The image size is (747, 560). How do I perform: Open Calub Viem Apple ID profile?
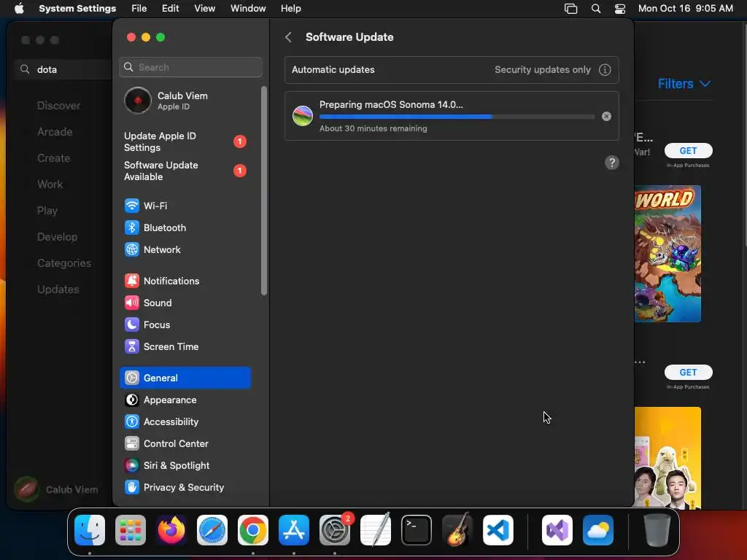pyautogui.click(x=185, y=101)
